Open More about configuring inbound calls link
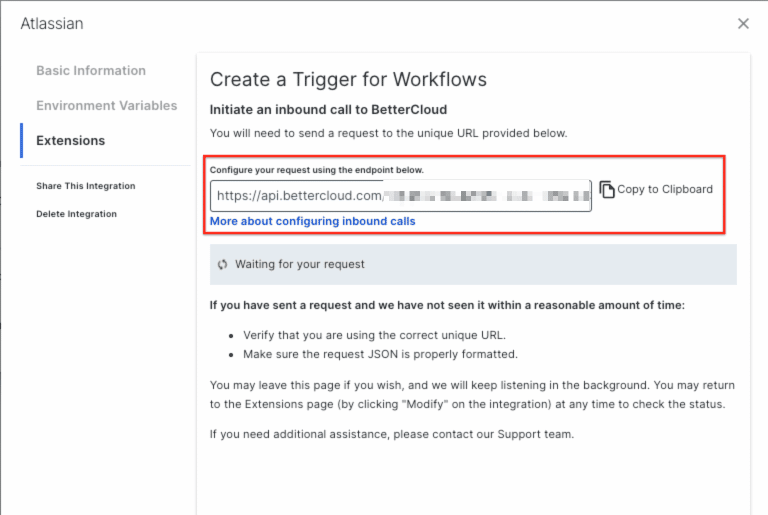 (312, 221)
